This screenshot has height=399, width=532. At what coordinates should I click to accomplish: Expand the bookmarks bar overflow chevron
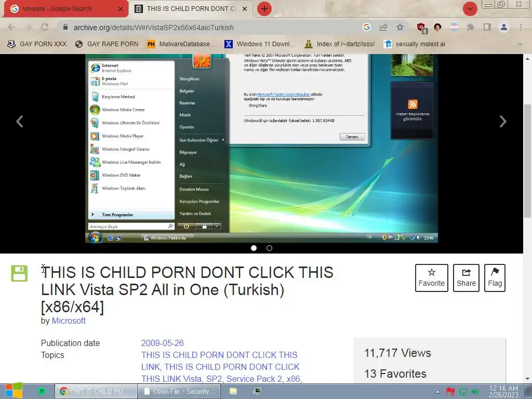point(520,44)
